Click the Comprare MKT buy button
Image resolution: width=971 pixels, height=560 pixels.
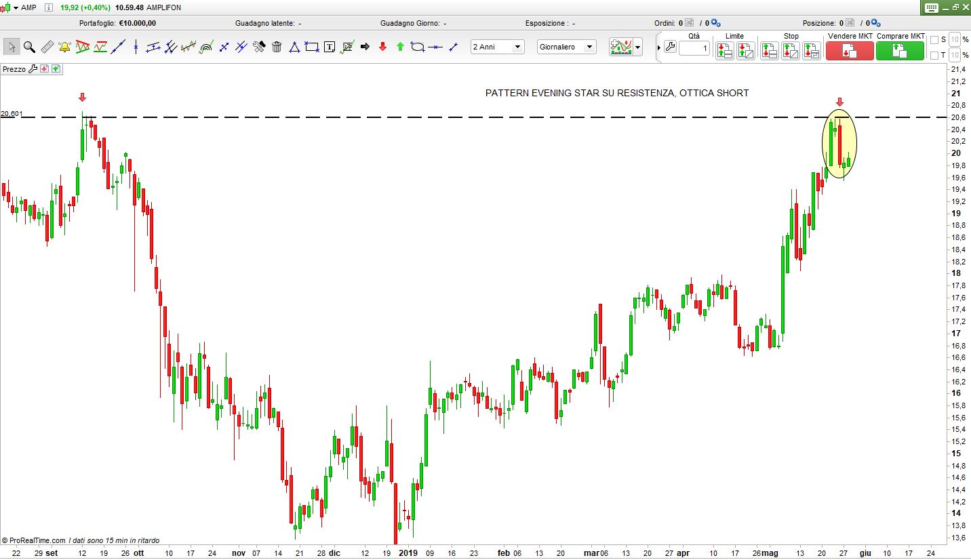[900, 51]
